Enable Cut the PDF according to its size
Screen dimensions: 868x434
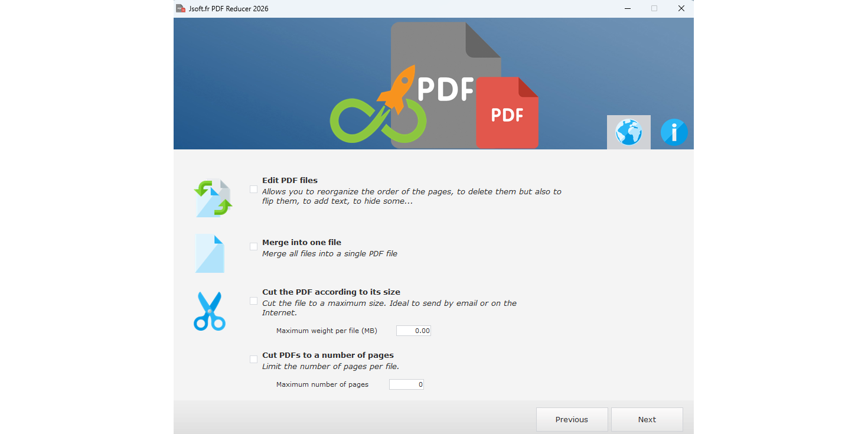pos(254,301)
